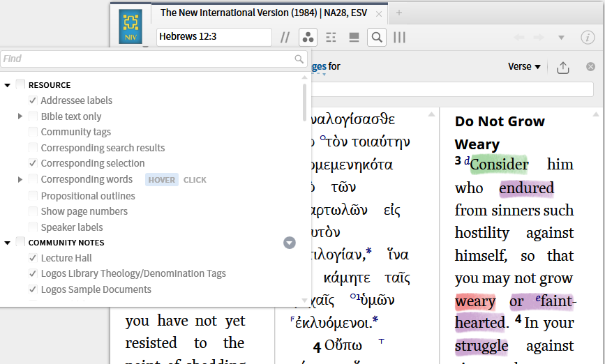This screenshot has width=605, height=364.
Task: Toggle the reading view icon
Action: click(x=354, y=38)
